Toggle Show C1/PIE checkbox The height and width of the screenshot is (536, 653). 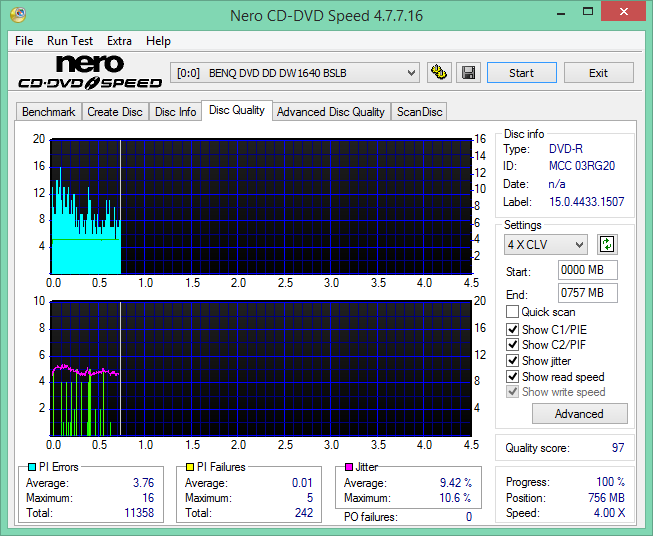coord(512,329)
